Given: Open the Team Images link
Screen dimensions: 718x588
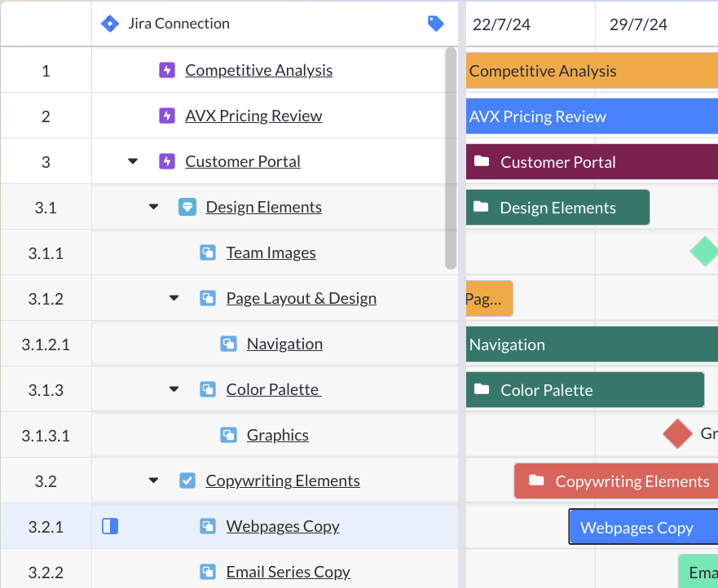Looking at the screenshot, I should [271, 253].
